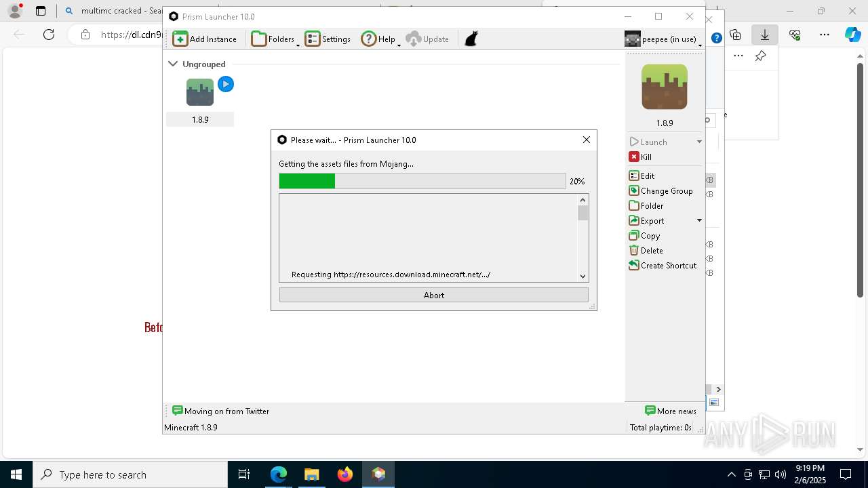
Task: Click the Edge browser refresh button
Action: pos(49,35)
